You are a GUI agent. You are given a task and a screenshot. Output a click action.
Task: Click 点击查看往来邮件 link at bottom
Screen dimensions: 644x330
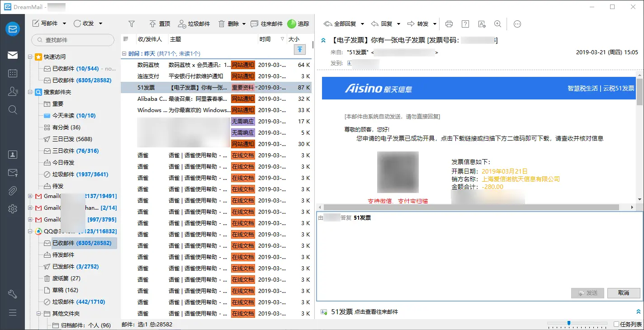tap(376, 312)
